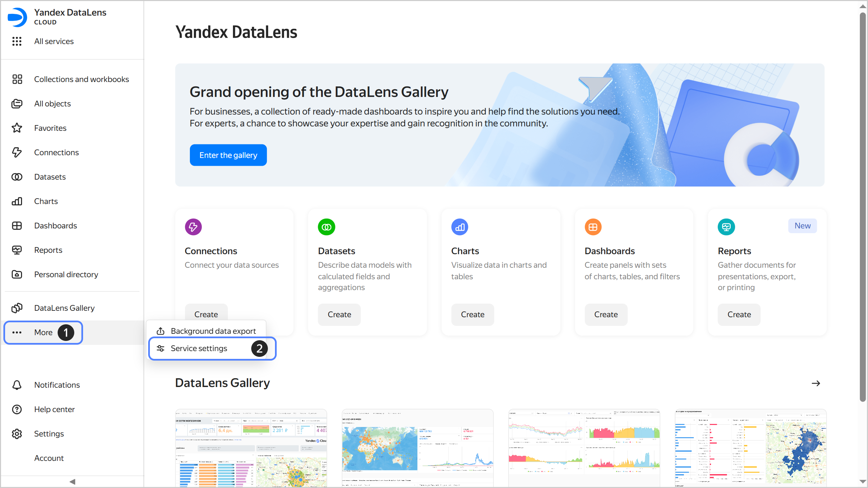Expand the More menu item
Viewport: 868px width, 488px height.
coord(43,332)
